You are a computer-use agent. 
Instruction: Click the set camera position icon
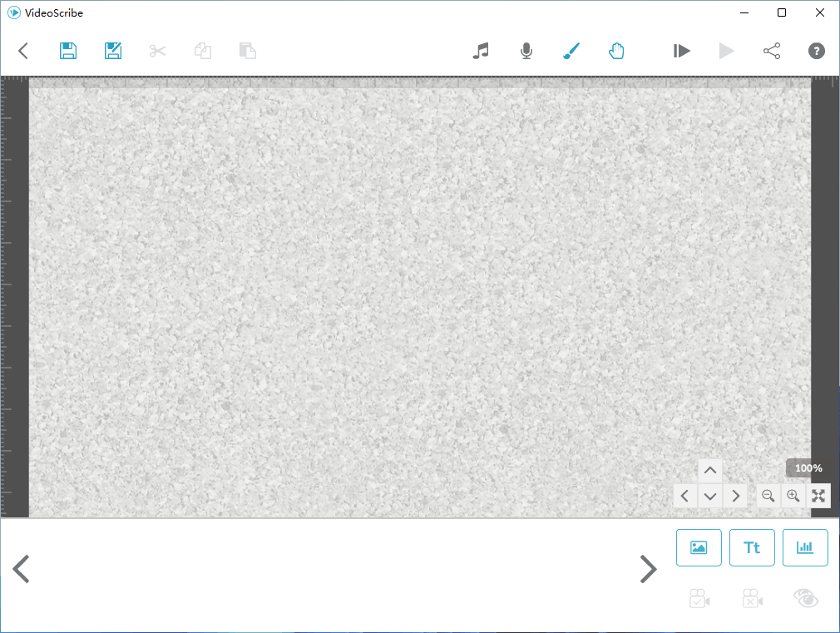(x=699, y=598)
